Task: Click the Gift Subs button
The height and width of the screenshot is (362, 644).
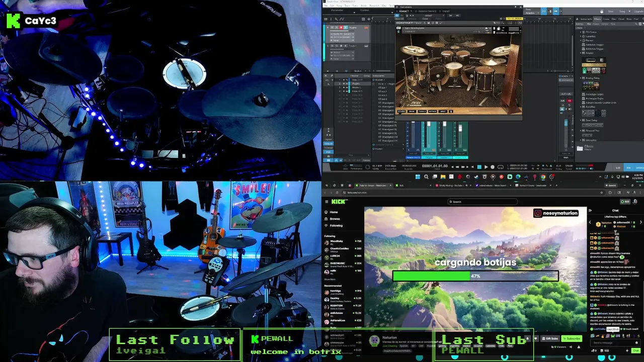Action: coord(550,338)
